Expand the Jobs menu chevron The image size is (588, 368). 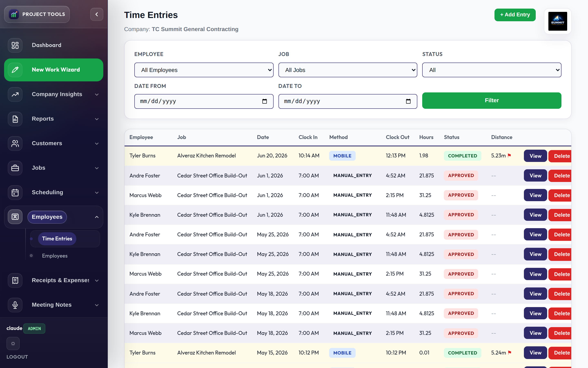click(x=97, y=168)
